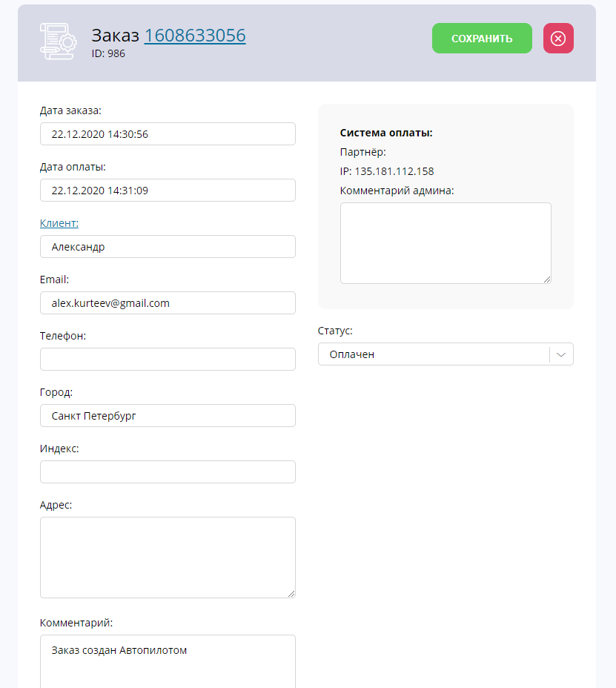Click the Комментарий админа resize handle
Image resolution: width=616 pixels, height=688 pixels.
[x=547, y=279]
